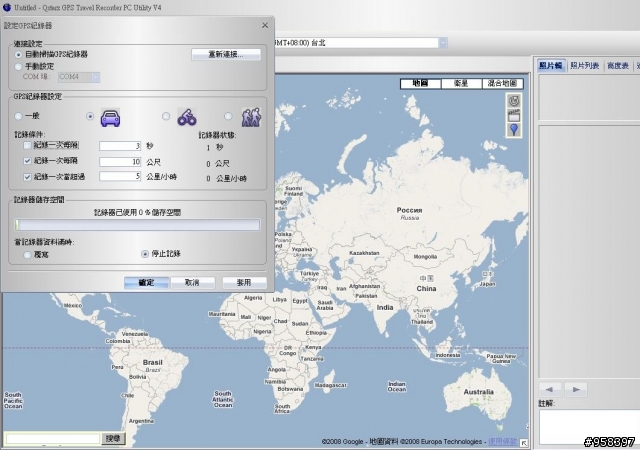Click the Madagascar label on map
640x450 pixels.
[x=331, y=385]
